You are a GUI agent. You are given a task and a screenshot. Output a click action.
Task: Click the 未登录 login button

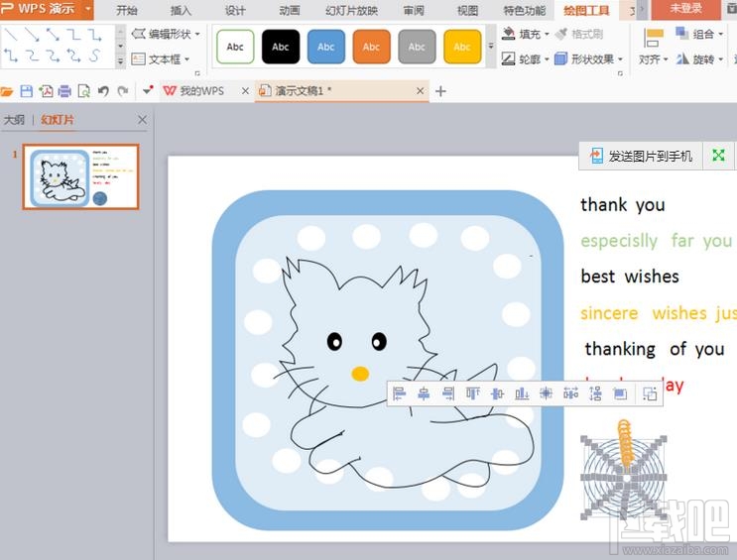click(x=685, y=9)
